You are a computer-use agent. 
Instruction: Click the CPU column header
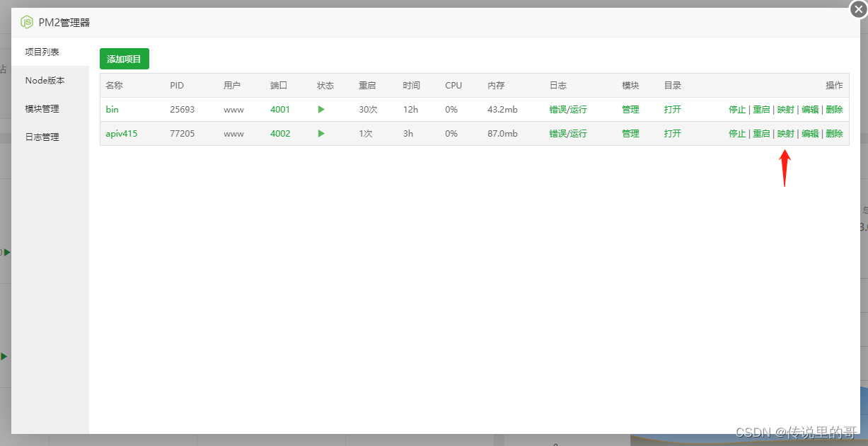pos(453,86)
